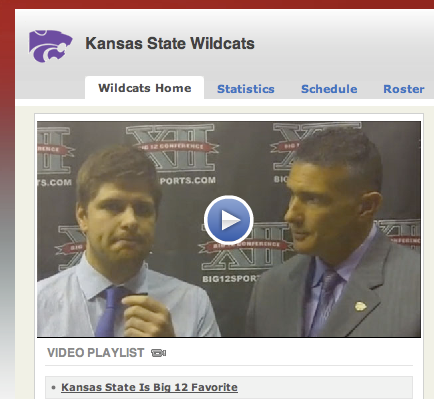Open the Schedule tab
This screenshot has width=434, height=399.
[x=329, y=89]
